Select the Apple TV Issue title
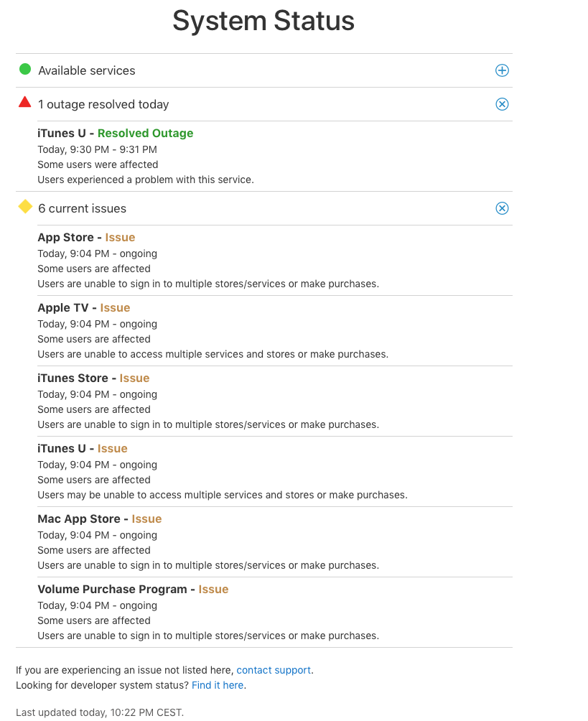 83,307
